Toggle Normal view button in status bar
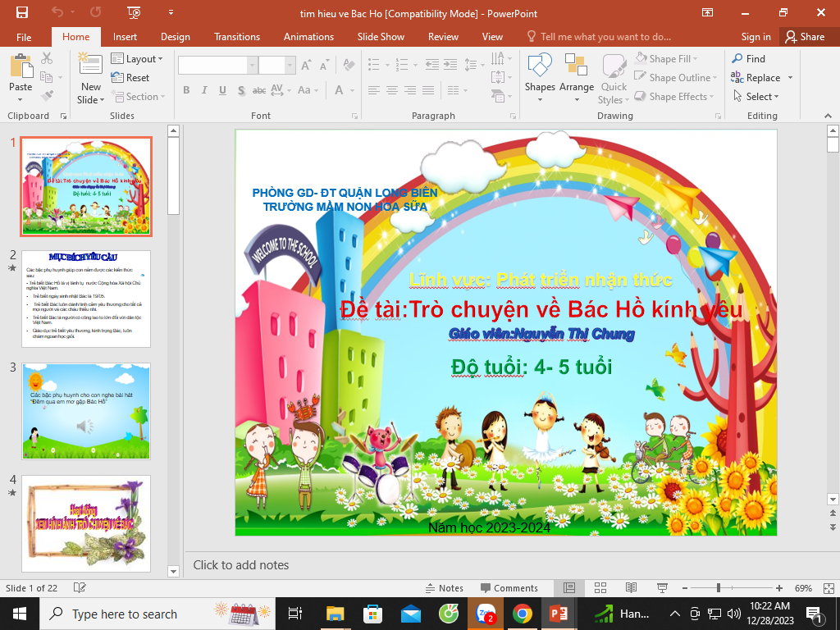Screen dimensions: 840x630 (569, 588)
